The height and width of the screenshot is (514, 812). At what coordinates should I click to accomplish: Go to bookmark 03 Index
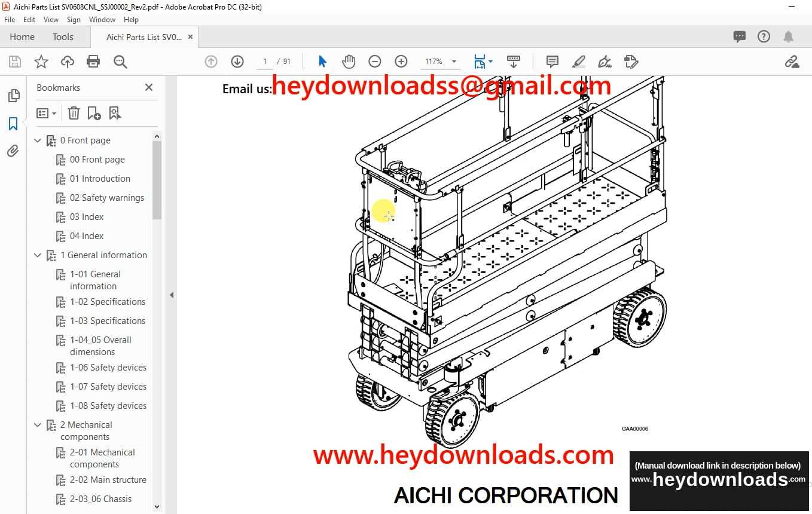pos(87,217)
